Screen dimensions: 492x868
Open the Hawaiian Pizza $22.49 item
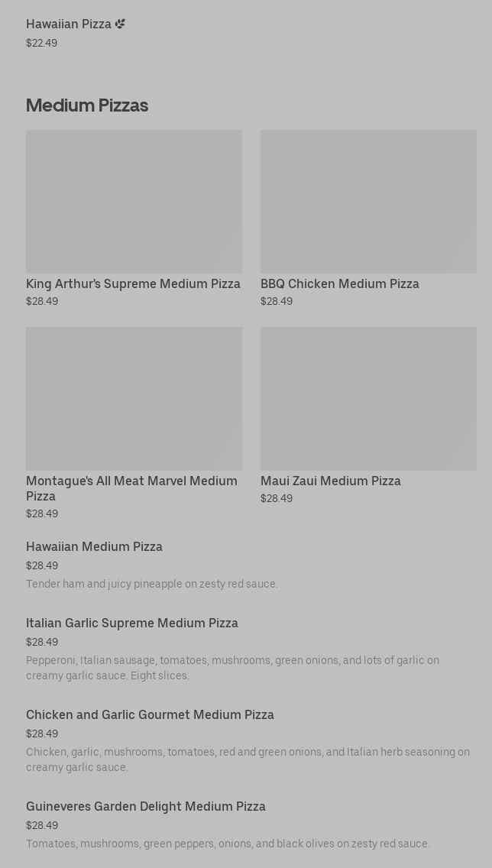[69, 24]
